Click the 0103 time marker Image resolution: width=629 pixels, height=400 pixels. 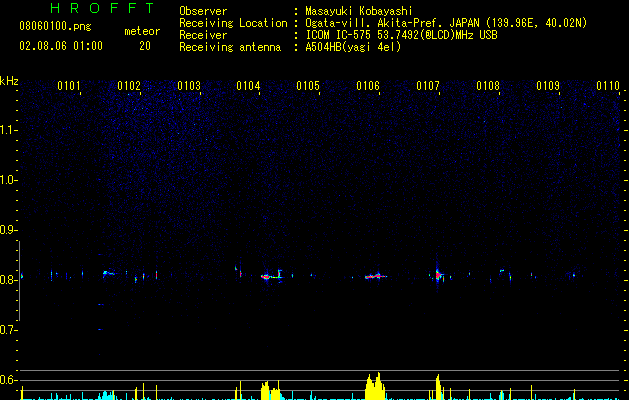coord(189,86)
